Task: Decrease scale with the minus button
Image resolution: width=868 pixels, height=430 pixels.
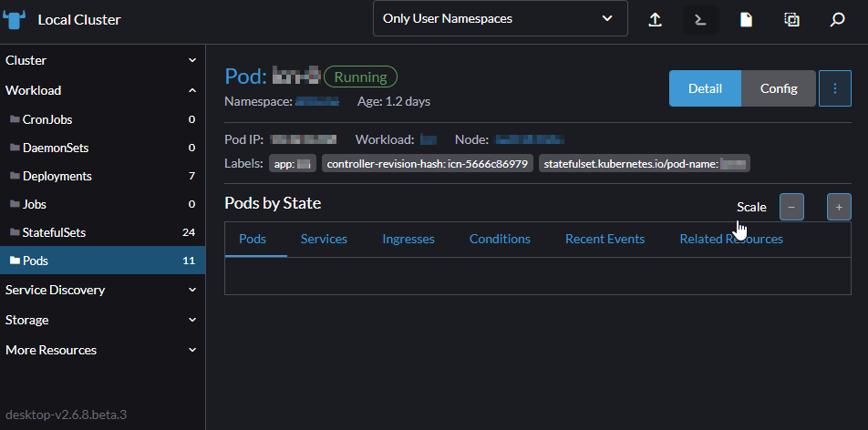Action: click(791, 207)
